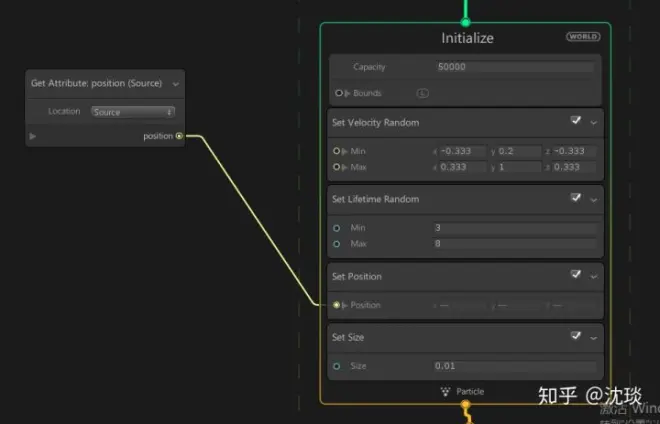
Task: Click the Position input port in Set Position
Action: pos(336,305)
